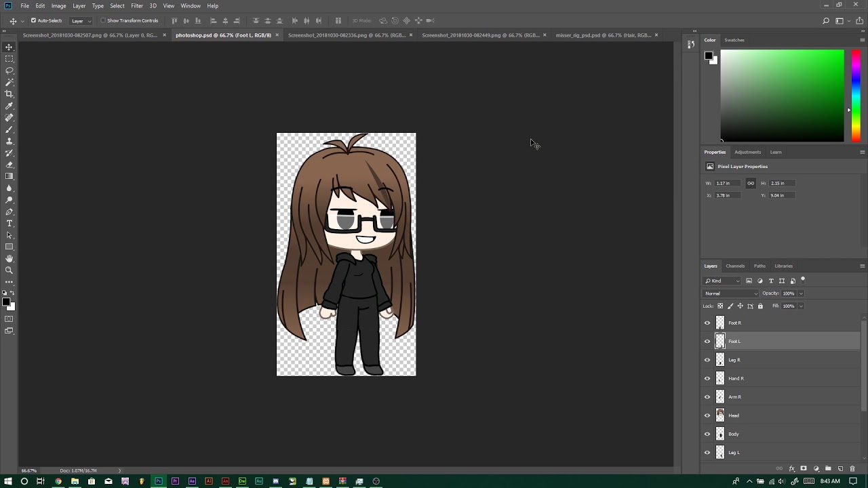Click the width W input field
This screenshot has width=868, height=488.
[728, 184]
